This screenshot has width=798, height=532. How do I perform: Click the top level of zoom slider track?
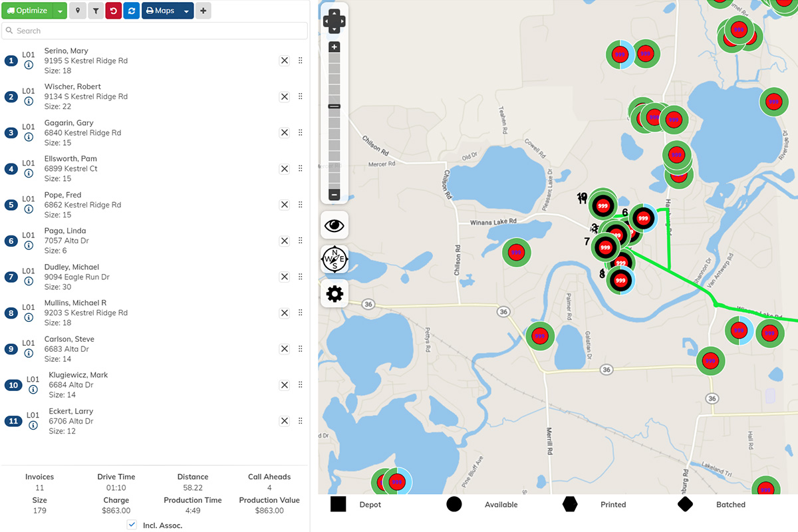[x=334, y=59]
